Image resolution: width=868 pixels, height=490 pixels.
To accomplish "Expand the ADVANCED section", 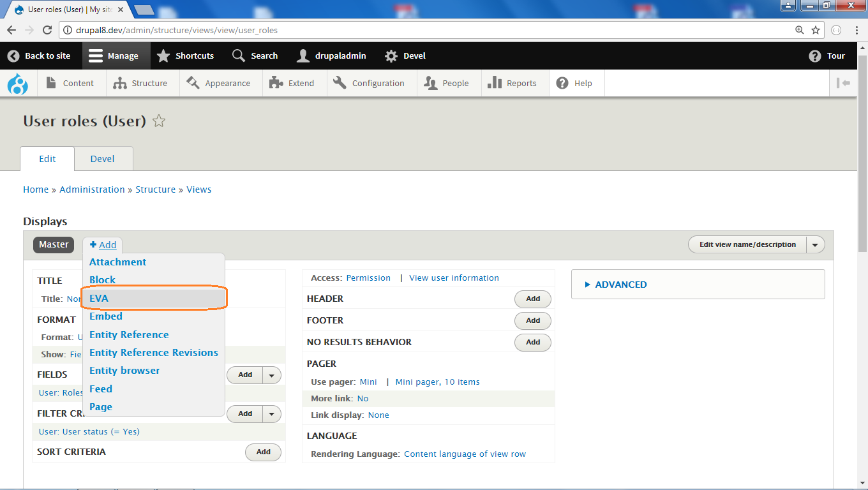I will [x=616, y=285].
